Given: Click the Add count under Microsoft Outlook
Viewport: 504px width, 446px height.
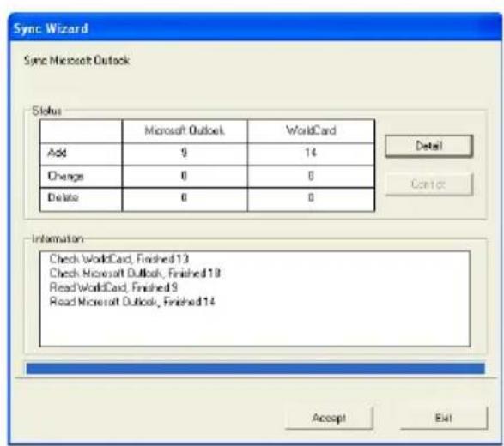Looking at the screenshot, I should [x=184, y=153].
